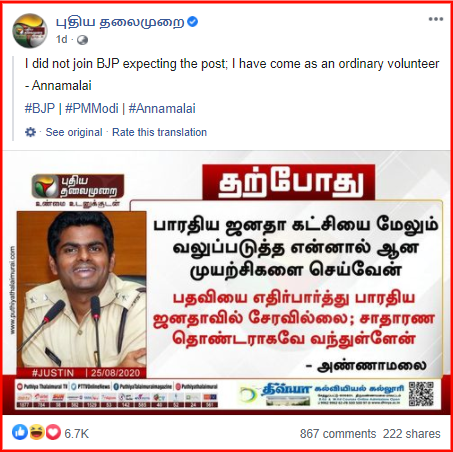The width and height of the screenshot is (453, 452).
Task: Open the news card image with Annamalai quote
Action: pos(227,283)
